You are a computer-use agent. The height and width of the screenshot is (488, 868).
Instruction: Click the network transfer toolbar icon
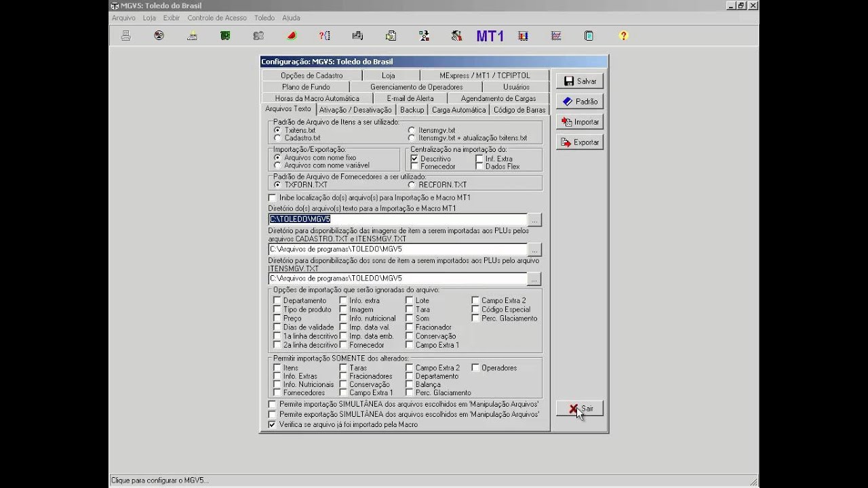425,36
